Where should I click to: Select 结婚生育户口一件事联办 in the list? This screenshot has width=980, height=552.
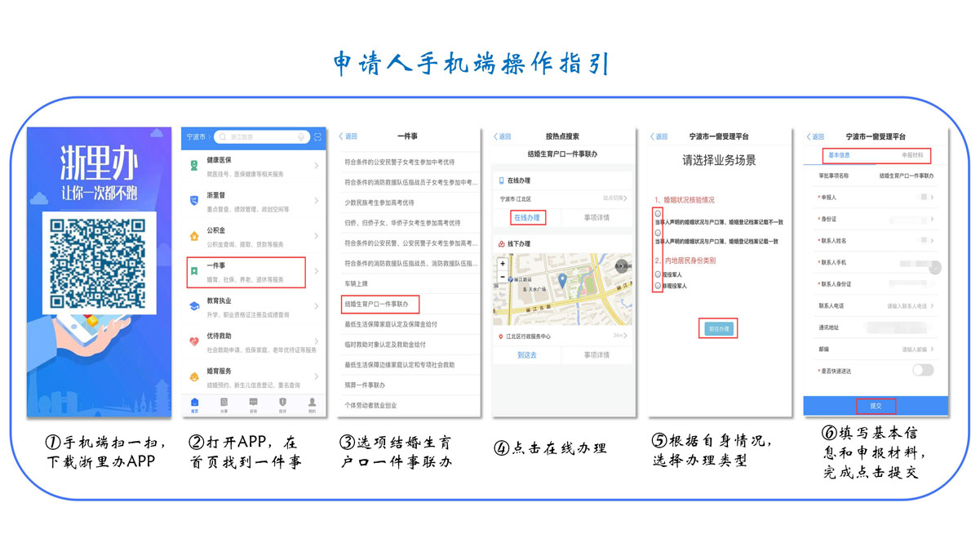[380, 304]
